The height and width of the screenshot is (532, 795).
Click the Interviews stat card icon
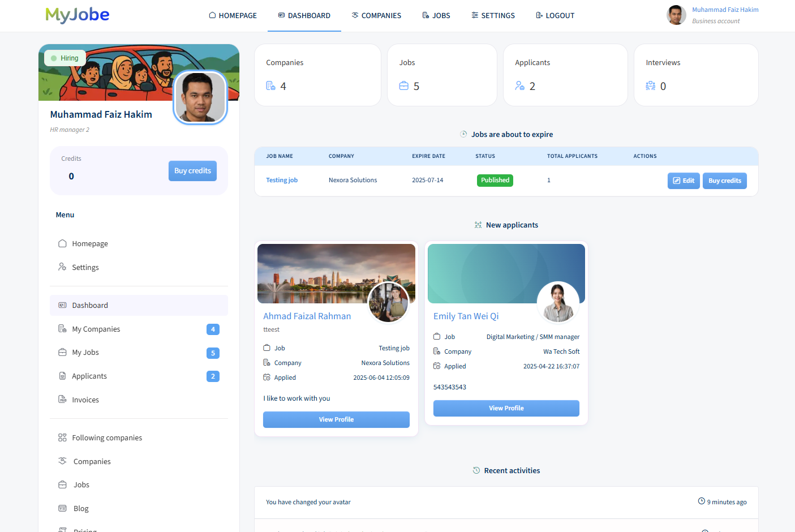click(x=651, y=85)
